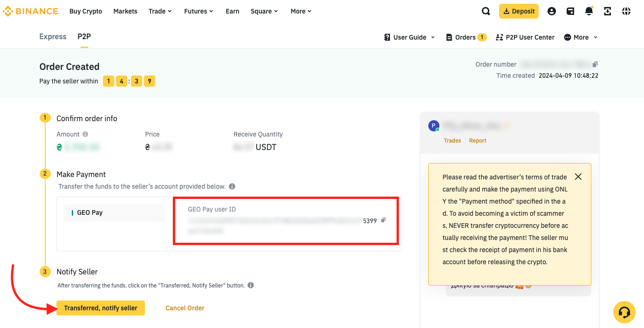644x328 pixels.
Task: Click the download app icon
Action: 608,11
